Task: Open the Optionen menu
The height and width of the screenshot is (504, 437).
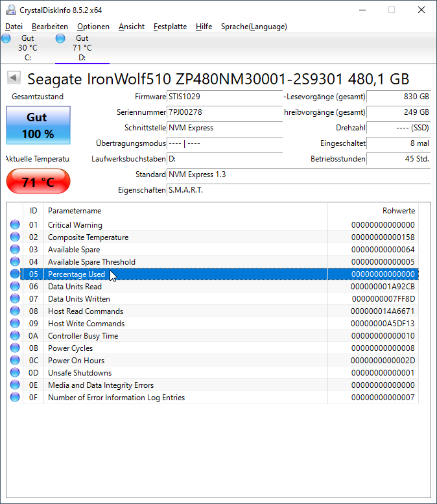Action: click(93, 27)
